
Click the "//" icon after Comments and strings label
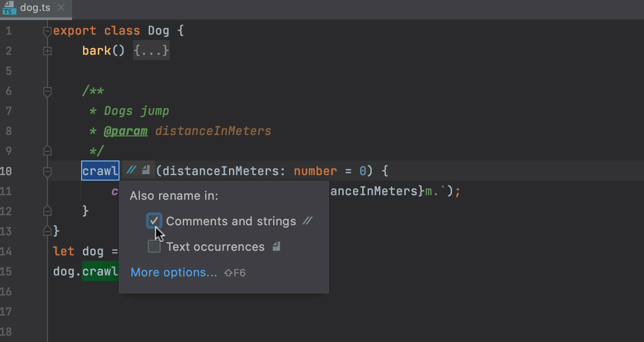(x=307, y=221)
